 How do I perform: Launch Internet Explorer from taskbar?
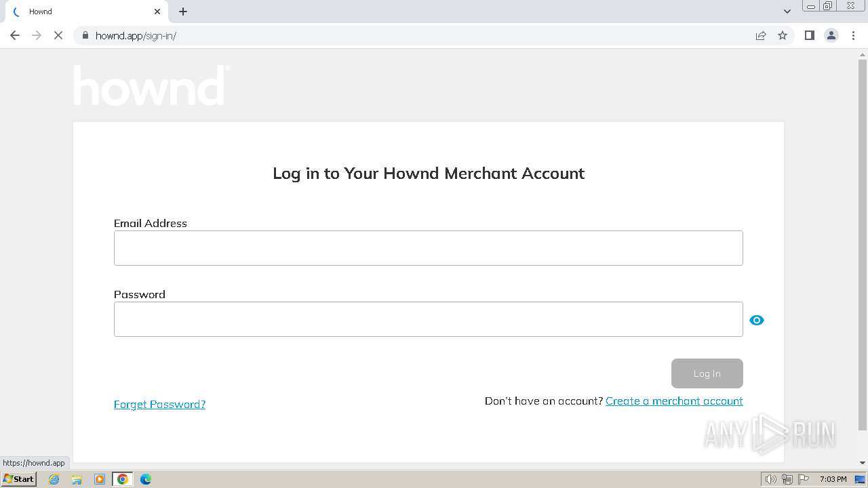click(x=54, y=479)
